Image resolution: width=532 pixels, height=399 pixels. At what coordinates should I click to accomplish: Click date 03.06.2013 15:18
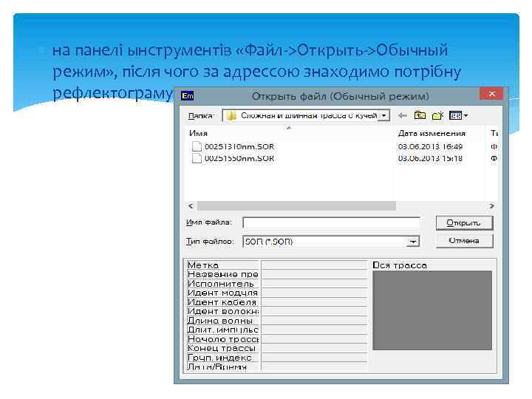(x=430, y=158)
